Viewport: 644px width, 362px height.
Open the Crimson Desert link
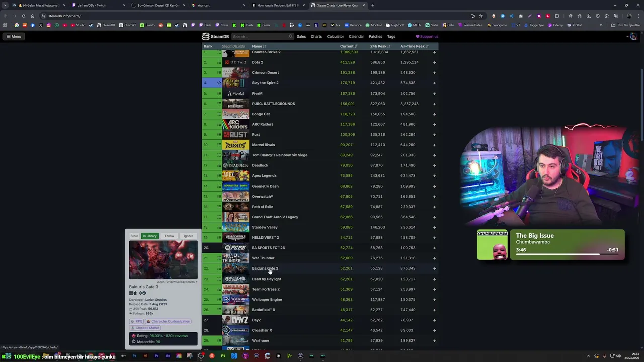(x=265, y=72)
